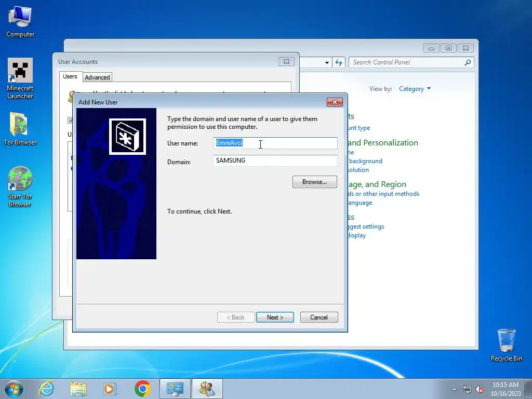Select the Start Tor Browser shortcut
This screenshot has height=399, width=532.
click(x=20, y=187)
